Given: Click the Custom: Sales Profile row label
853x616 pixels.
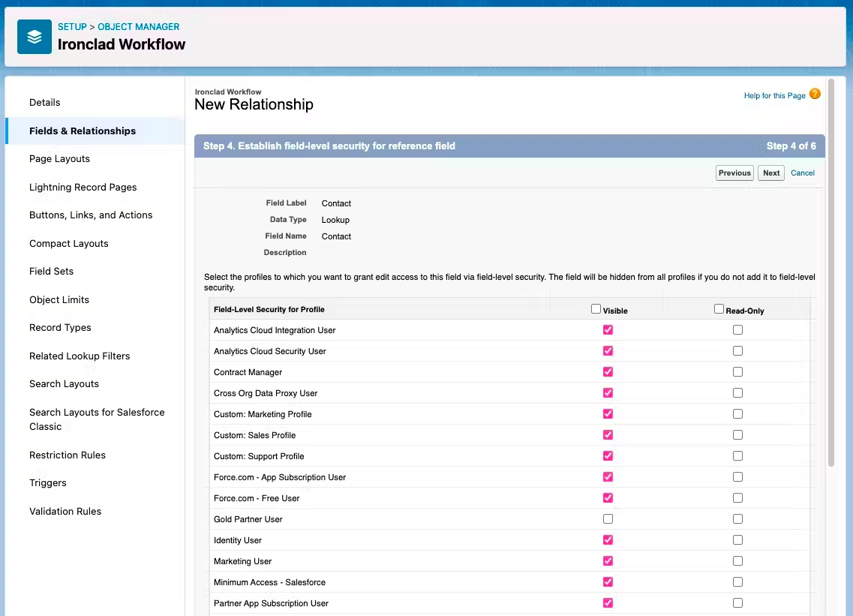Looking at the screenshot, I should tap(254, 435).
